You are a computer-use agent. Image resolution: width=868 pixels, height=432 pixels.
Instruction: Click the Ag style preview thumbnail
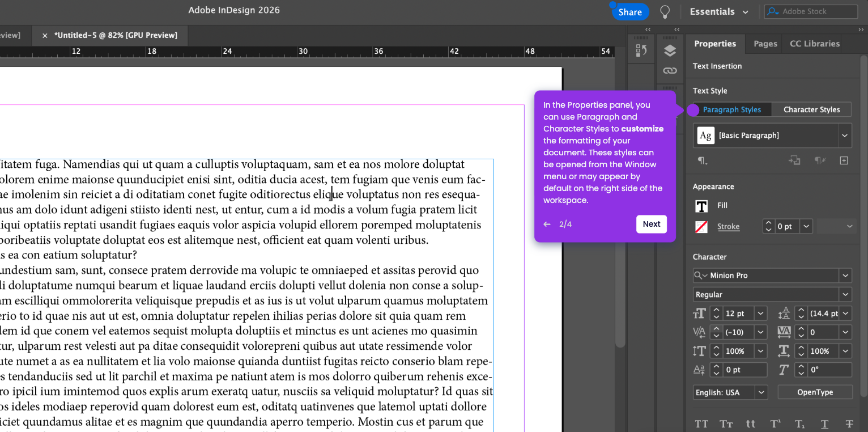point(705,135)
